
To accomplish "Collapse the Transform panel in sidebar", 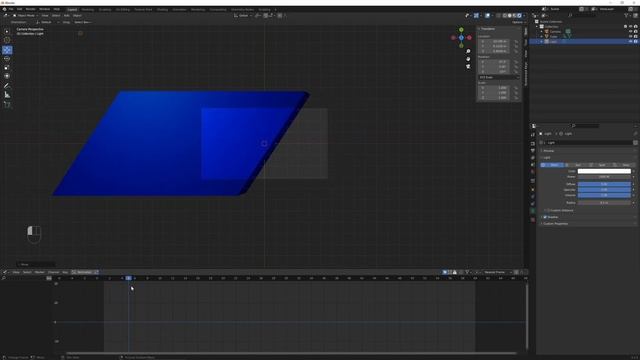I will click(x=488, y=29).
